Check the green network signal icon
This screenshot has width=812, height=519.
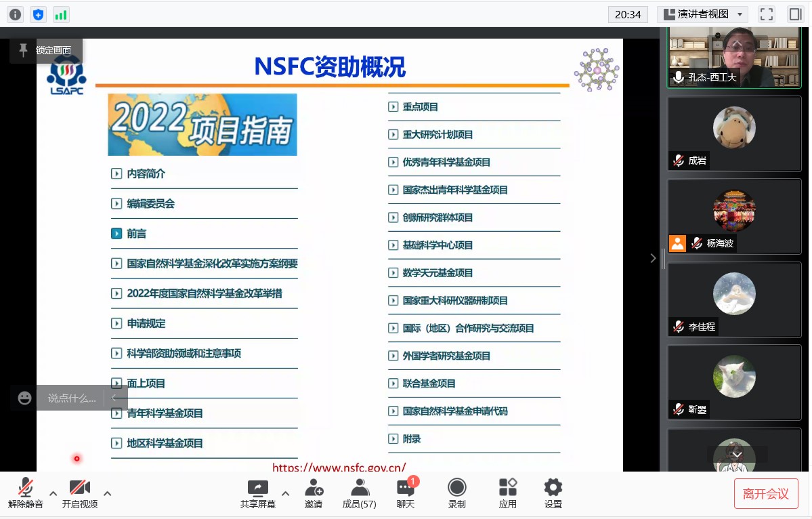click(61, 14)
